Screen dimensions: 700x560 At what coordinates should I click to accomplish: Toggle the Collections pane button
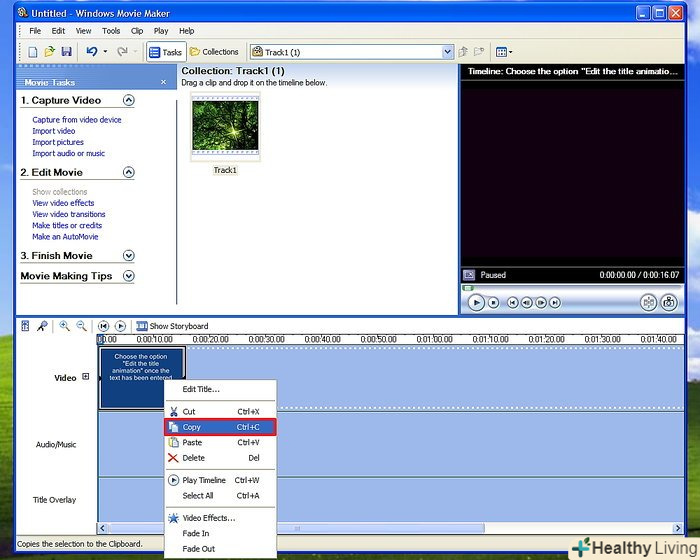coord(214,52)
